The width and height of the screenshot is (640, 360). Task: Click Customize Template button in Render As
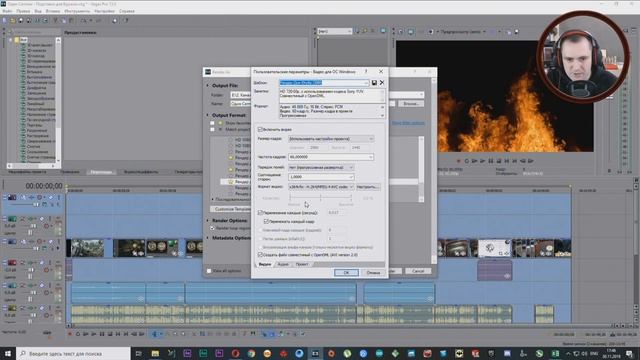pos(232,209)
